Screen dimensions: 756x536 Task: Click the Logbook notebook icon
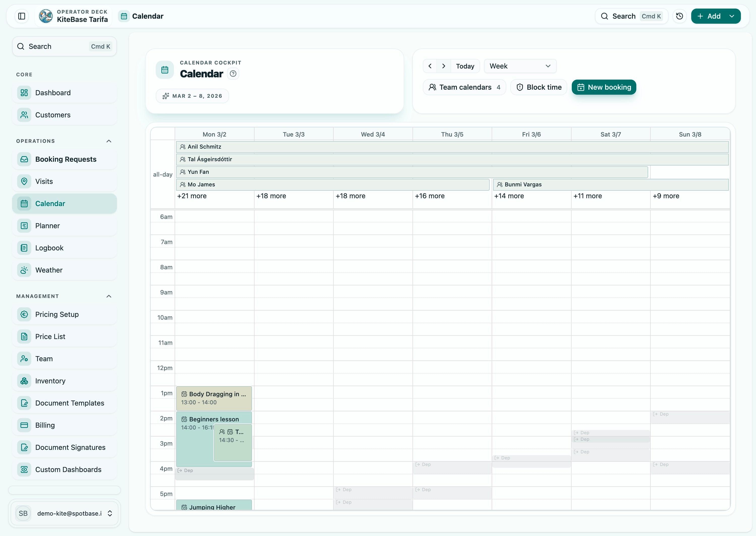point(24,248)
